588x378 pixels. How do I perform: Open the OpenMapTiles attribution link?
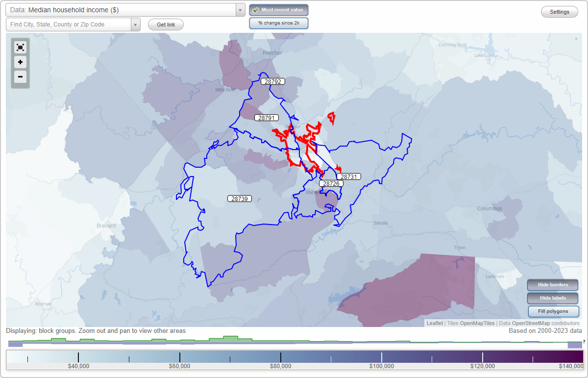pyautogui.click(x=477, y=323)
